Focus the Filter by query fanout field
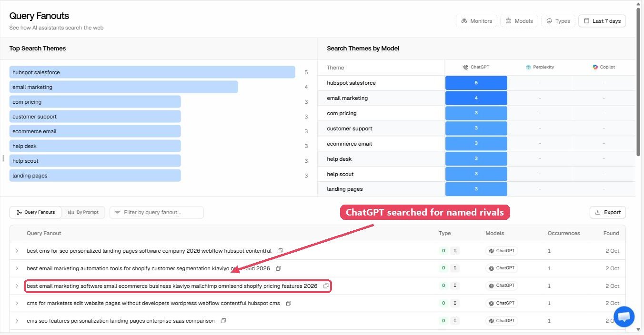 [x=157, y=212]
